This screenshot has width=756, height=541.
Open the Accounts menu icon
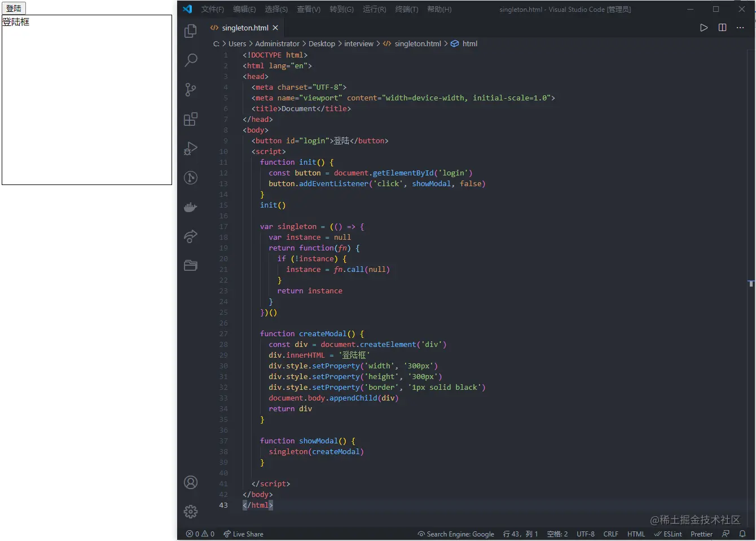click(191, 482)
